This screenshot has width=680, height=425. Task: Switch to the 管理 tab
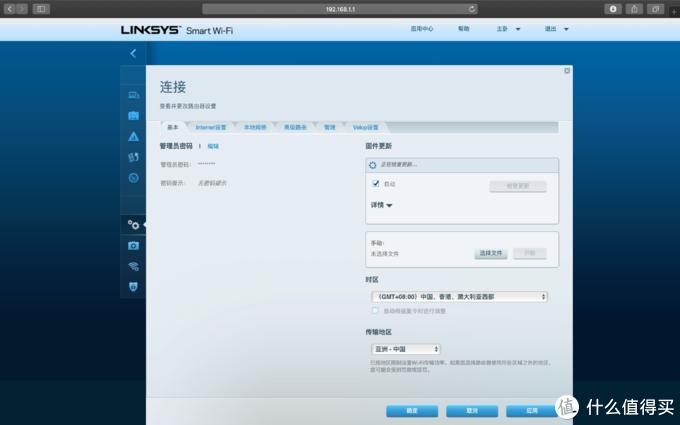[x=330, y=127]
